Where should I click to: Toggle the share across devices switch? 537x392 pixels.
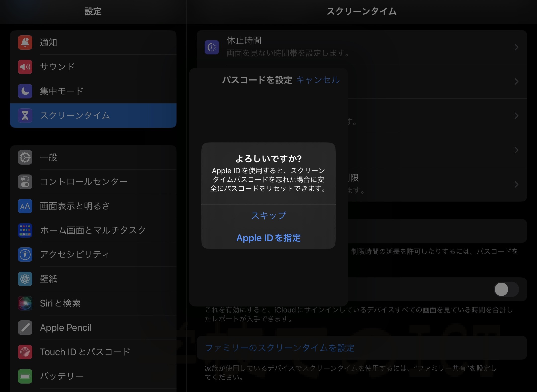[506, 289]
